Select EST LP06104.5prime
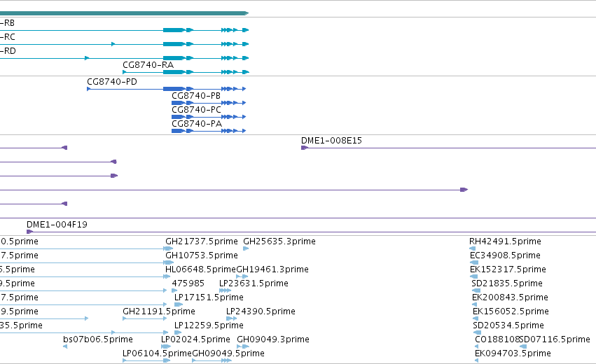This screenshot has width=596, height=364. coord(157,353)
